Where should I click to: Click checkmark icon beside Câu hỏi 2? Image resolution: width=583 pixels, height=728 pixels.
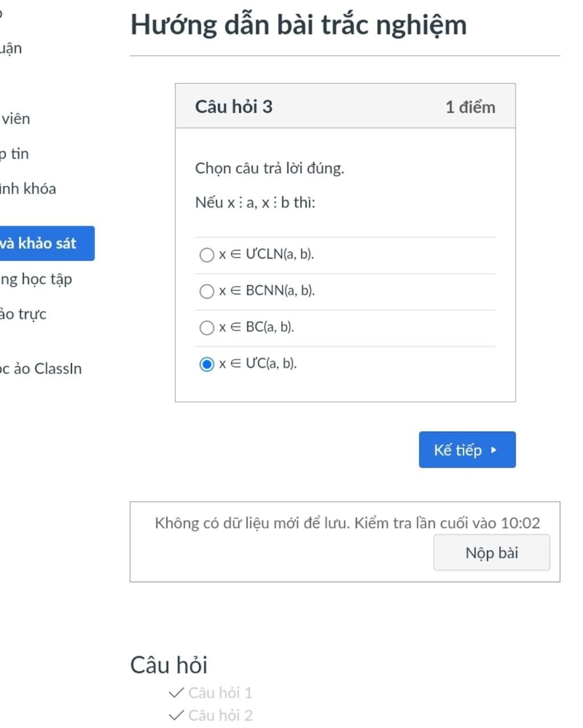click(x=176, y=715)
